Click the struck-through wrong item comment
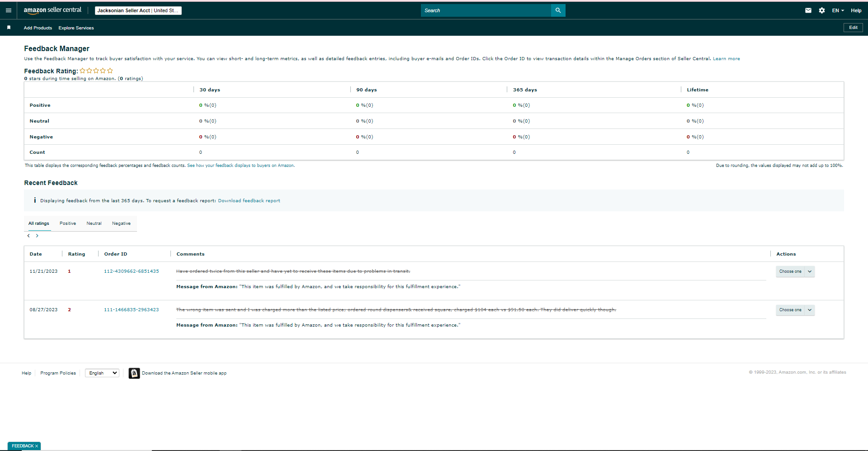 [x=396, y=310]
